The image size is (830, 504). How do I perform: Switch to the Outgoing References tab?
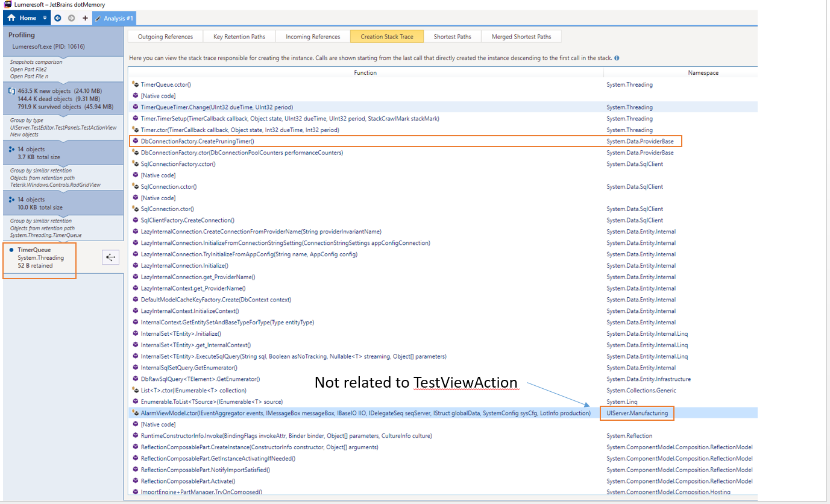pyautogui.click(x=166, y=37)
